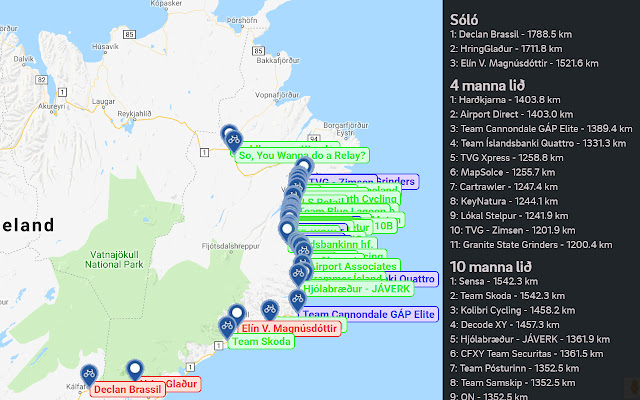Click Sóló entry Declan Brassil - 1788.5 km
Viewport: 640px width, 400px height.
coord(511,34)
